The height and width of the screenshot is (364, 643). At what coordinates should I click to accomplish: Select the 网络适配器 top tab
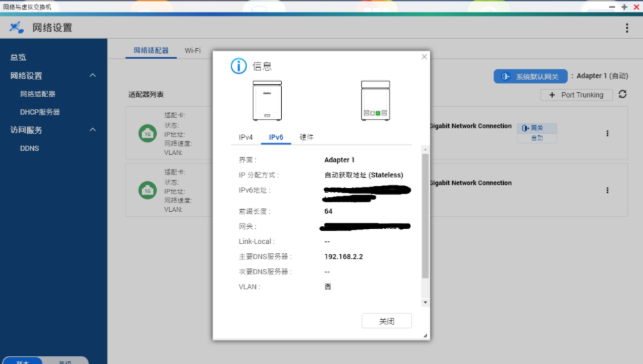(151, 50)
